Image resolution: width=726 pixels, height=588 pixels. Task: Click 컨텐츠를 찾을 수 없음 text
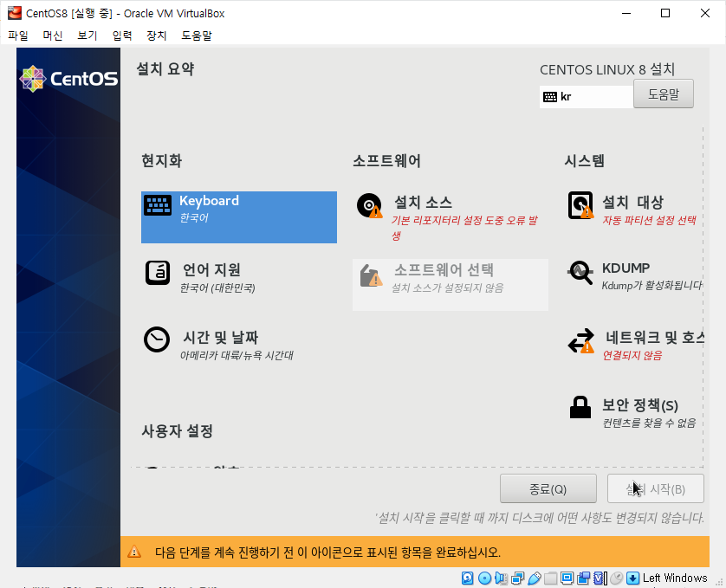[649, 423]
